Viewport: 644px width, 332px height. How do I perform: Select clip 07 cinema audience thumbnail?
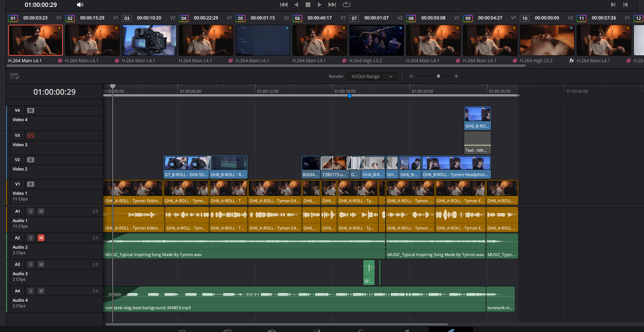(376, 40)
